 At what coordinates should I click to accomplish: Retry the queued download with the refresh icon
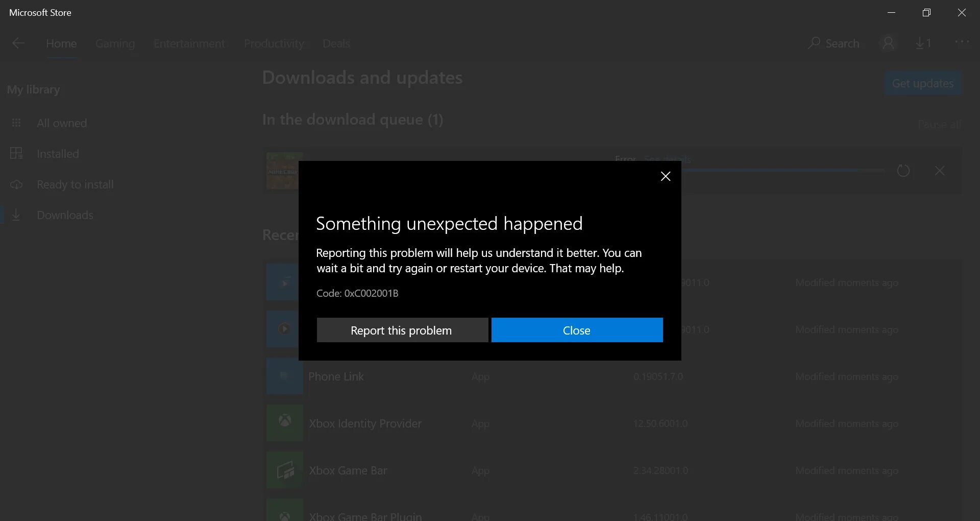pos(903,171)
